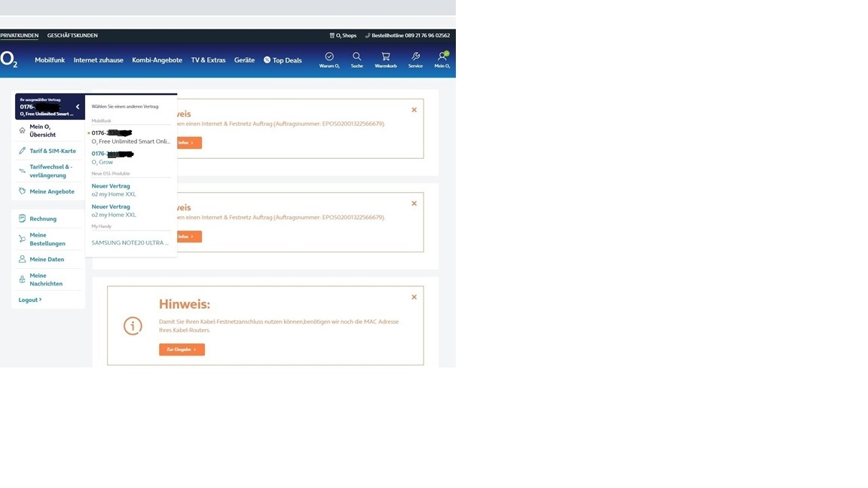The width and height of the screenshot is (868, 488).
Task: Click 'Wählen Sie einen anderen Vertrag' heading
Action: click(x=125, y=106)
